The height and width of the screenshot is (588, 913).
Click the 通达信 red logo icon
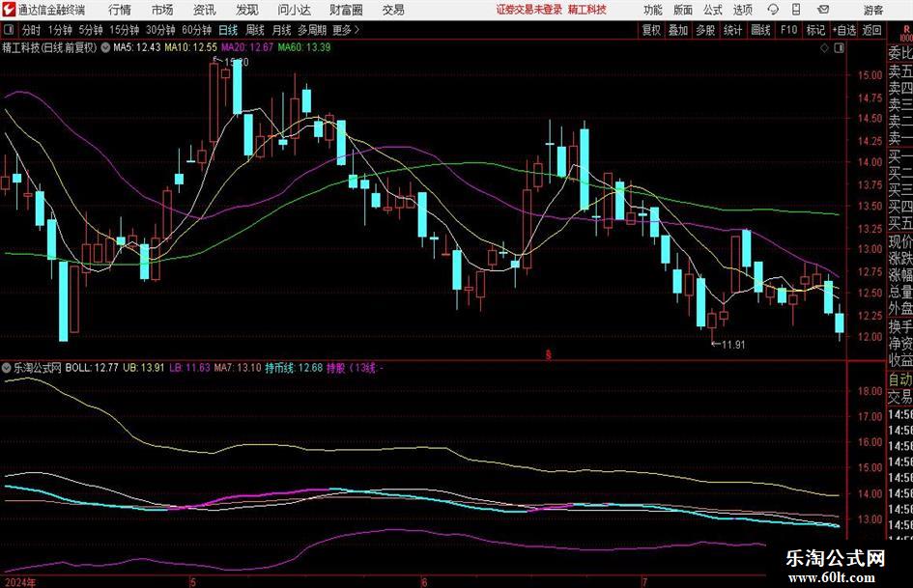[x=9, y=10]
